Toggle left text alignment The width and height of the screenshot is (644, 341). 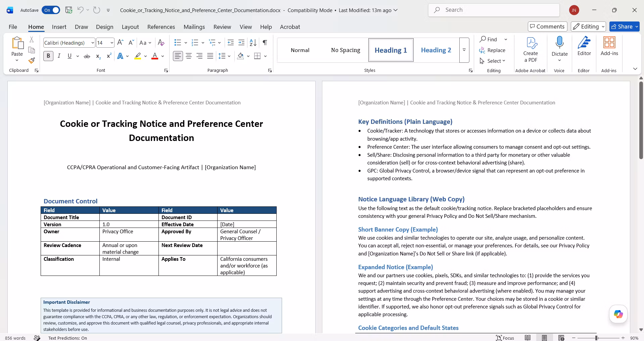tap(178, 56)
